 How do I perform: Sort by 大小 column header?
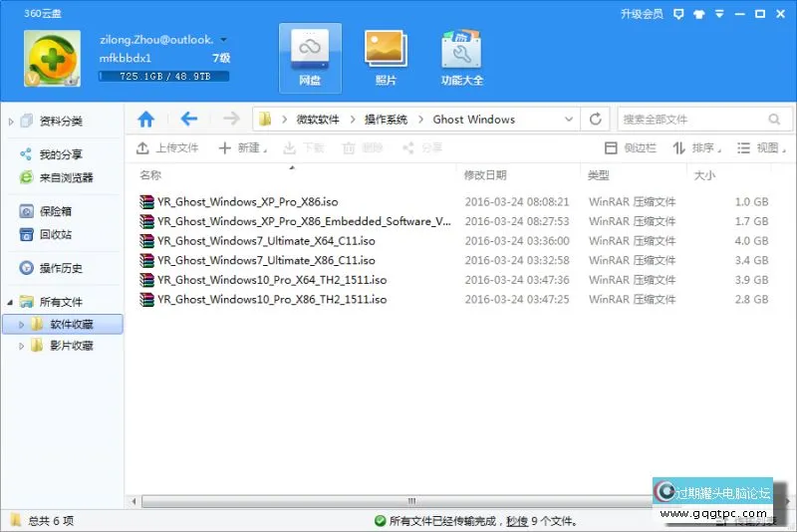(x=704, y=175)
